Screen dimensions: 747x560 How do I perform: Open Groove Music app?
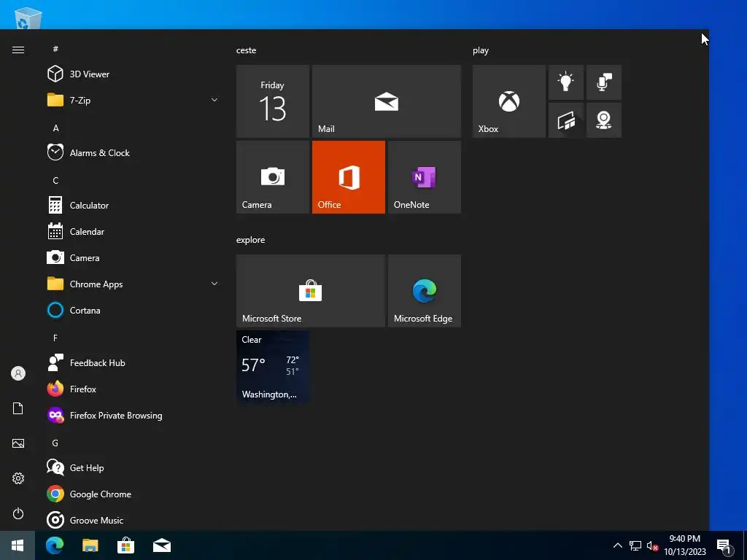click(x=133, y=520)
